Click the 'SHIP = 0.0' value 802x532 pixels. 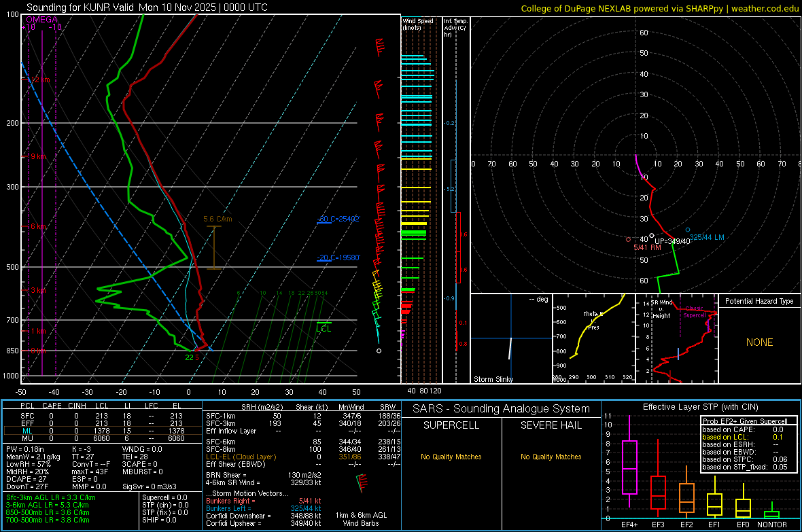pyautogui.click(x=159, y=520)
